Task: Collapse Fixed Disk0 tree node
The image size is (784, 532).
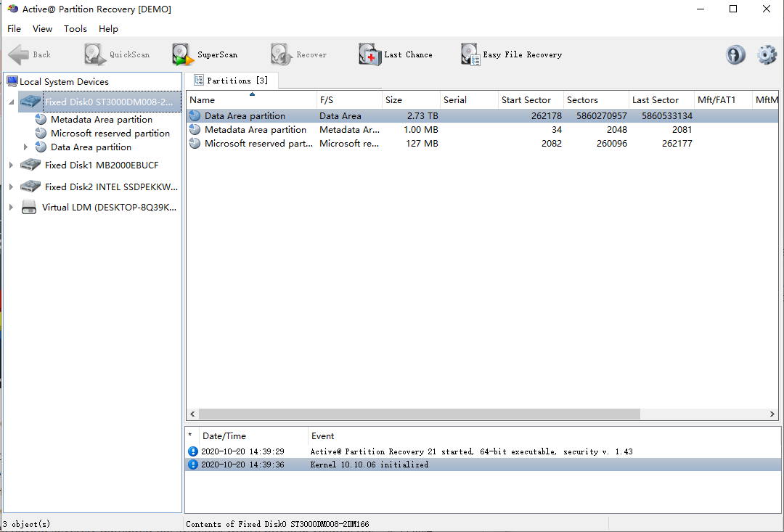Action: [x=11, y=102]
